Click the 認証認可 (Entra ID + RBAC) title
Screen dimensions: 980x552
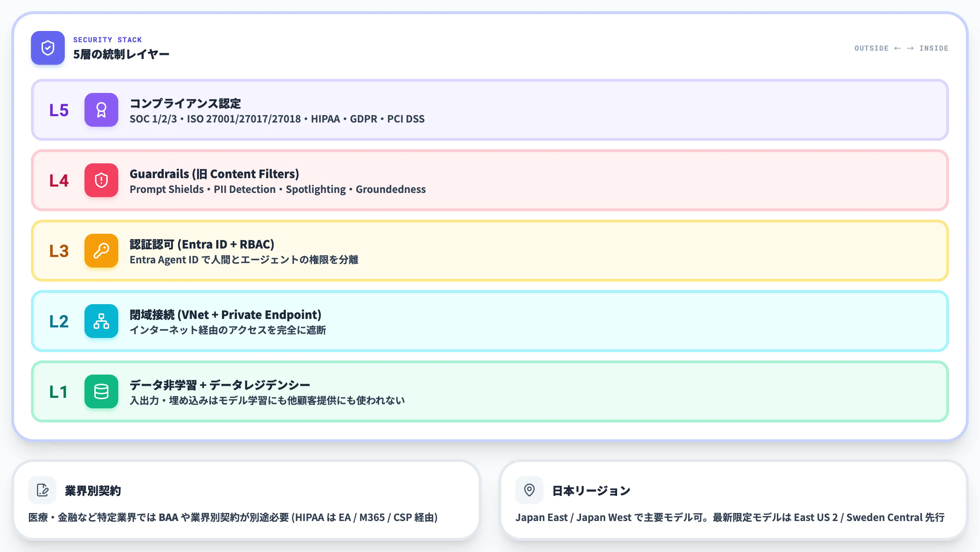pos(202,244)
